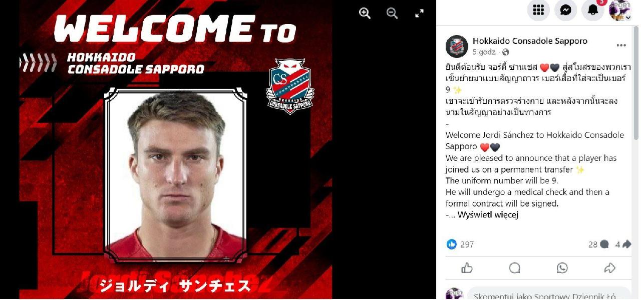The height and width of the screenshot is (300, 644).
Task: Open the Facebook menu grid
Action: (538, 10)
